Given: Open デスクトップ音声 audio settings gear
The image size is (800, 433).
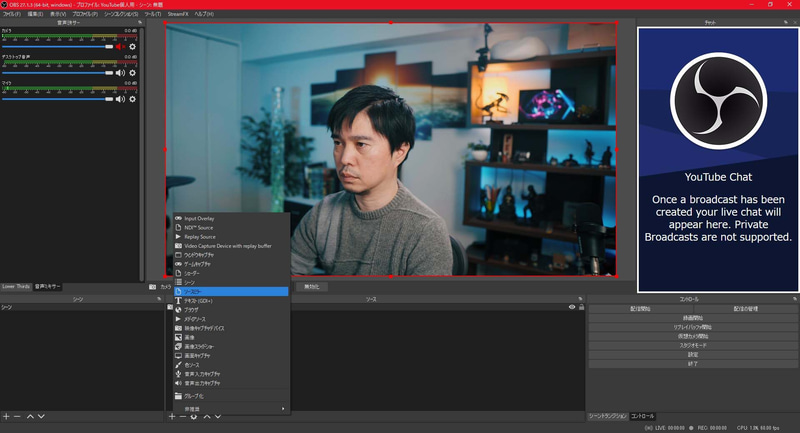Looking at the screenshot, I should tap(133, 73).
